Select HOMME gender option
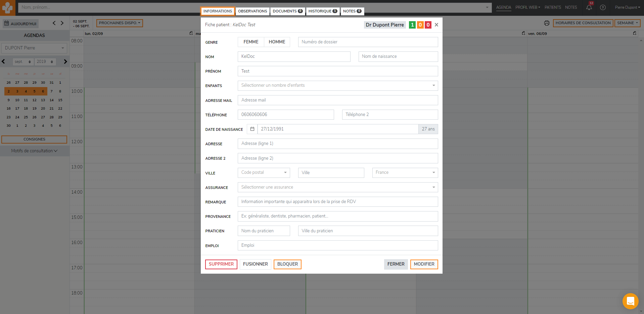The height and width of the screenshot is (314, 644). (x=277, y=42)
